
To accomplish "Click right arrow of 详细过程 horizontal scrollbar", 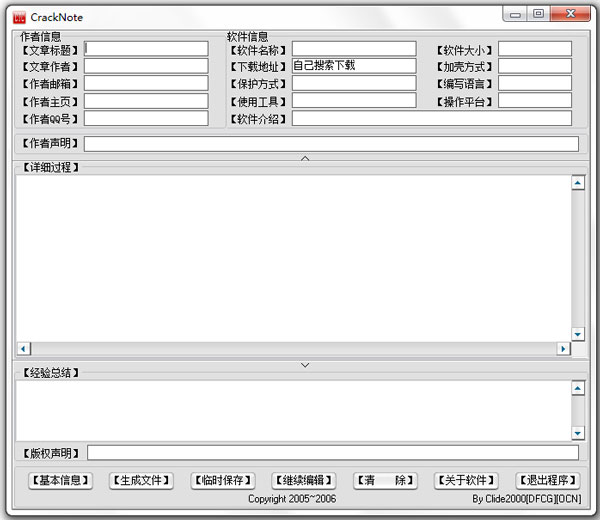I will tap(564, 349).
